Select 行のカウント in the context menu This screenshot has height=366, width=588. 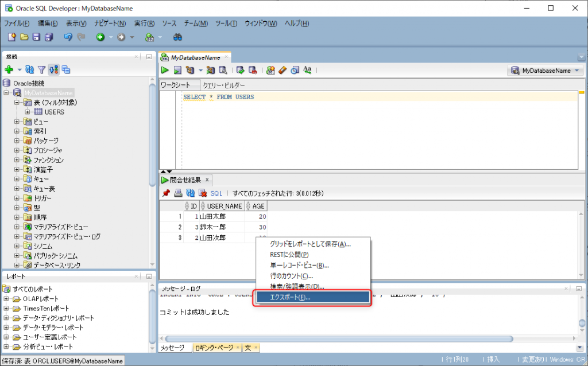[x=313, y=276]
